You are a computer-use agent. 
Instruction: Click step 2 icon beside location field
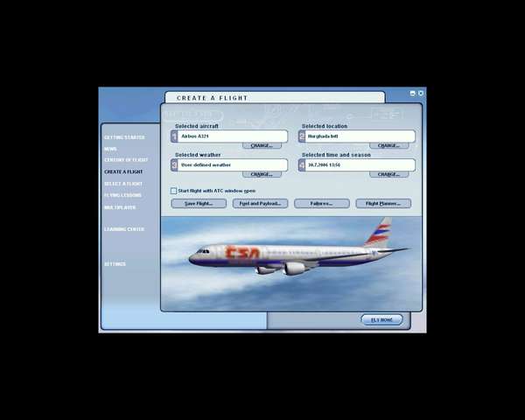click(302, 136)
